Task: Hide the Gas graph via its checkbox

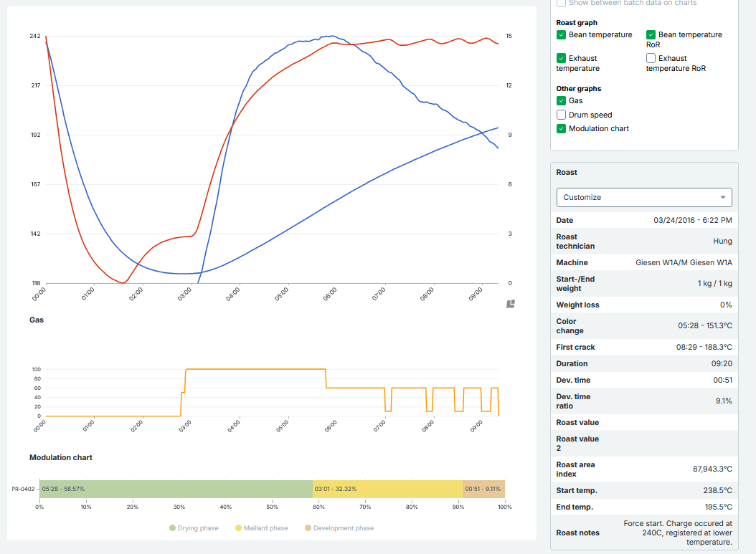Action: [x=561, y=101]
